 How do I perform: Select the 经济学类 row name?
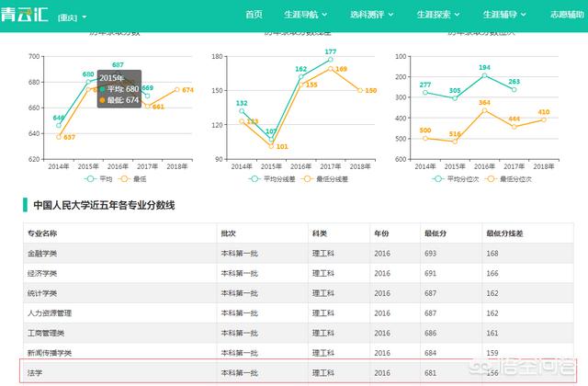(x=42, y=274)
